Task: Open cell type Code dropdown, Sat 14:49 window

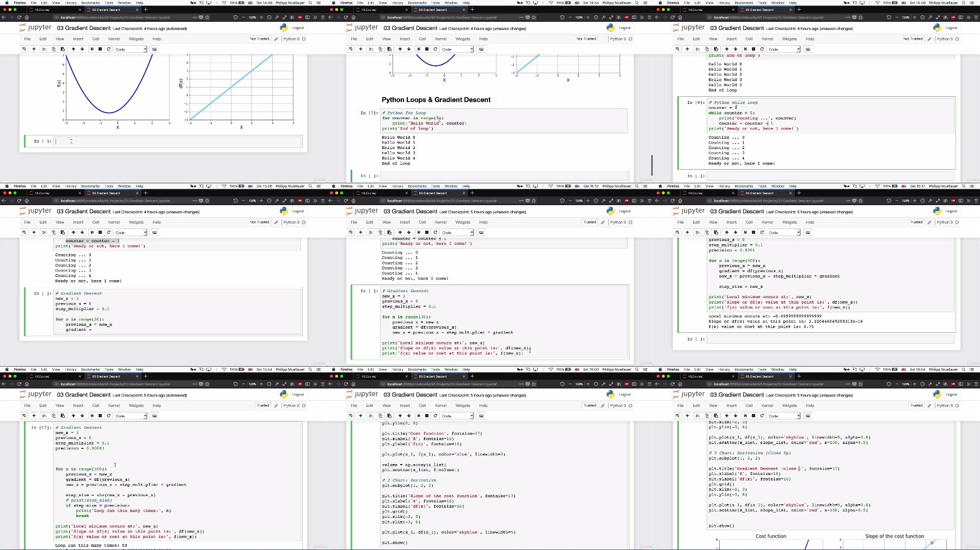Action: point(130,49)
